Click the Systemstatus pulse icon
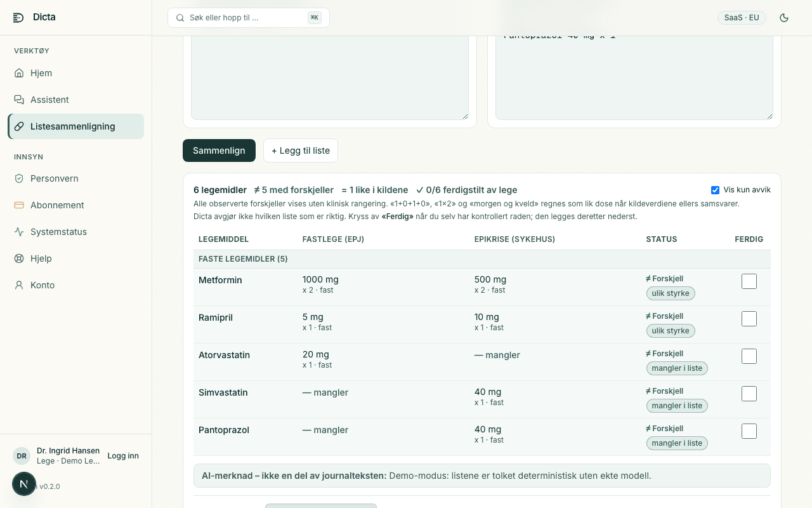The image size is (812, 508). click(19, 232)
